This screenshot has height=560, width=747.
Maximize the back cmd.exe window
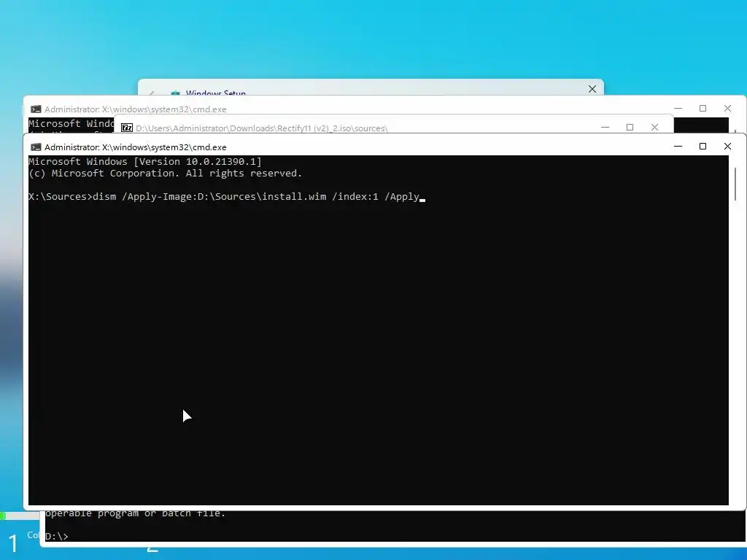coord(703,109)
